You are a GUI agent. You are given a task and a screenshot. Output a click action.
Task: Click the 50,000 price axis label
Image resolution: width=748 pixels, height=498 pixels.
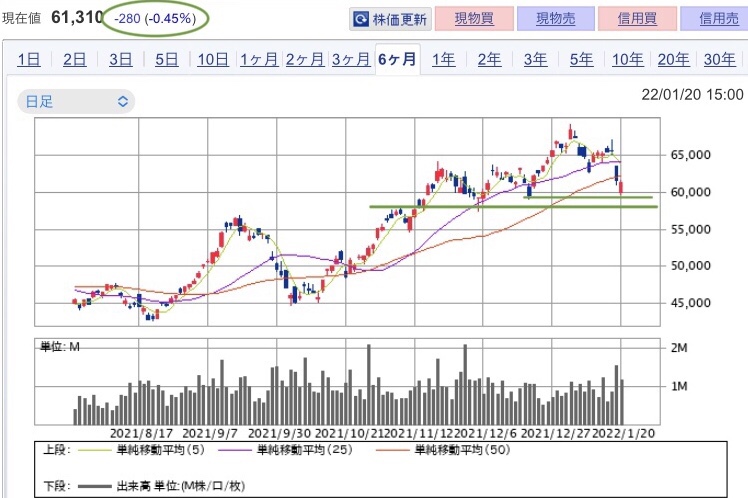point(690,266)
